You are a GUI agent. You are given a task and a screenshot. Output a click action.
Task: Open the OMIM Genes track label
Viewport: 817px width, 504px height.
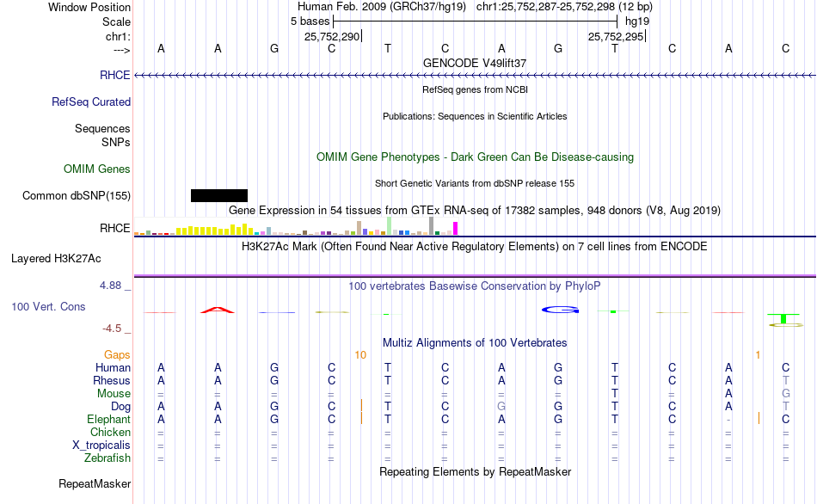coord(97,169)
